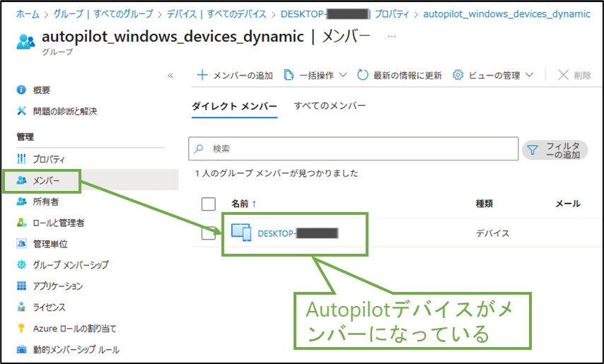Open 所有者 in the side menu
The width and height of the screenshot is (604, 364).
[46, 201]
